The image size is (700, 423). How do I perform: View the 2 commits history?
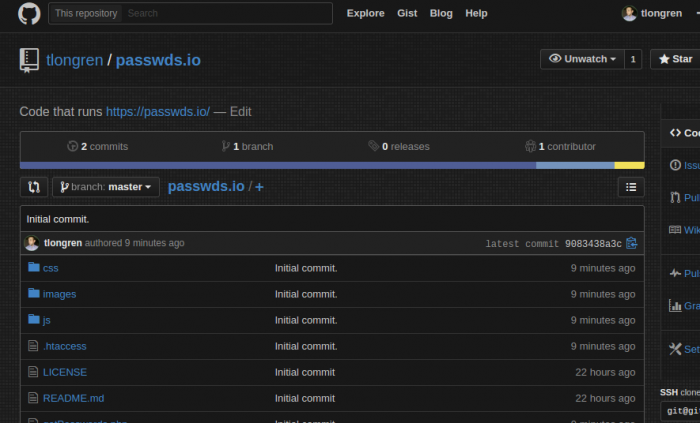click(98, 146)
